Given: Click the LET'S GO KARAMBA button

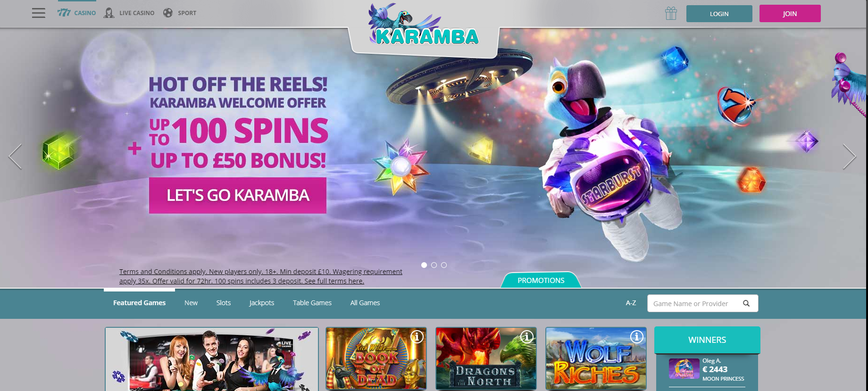Looking at the screenshot, I should click(x=238, y=195).
